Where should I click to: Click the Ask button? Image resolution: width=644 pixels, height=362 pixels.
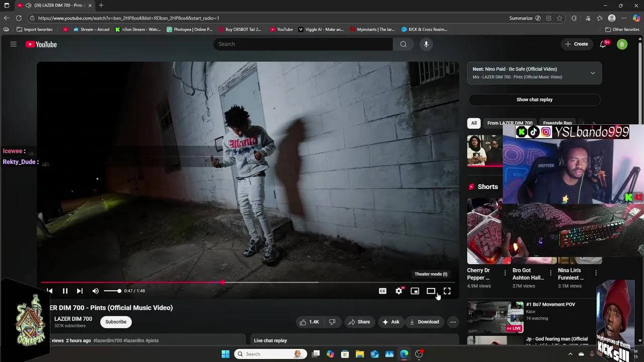tap(391, 322)
